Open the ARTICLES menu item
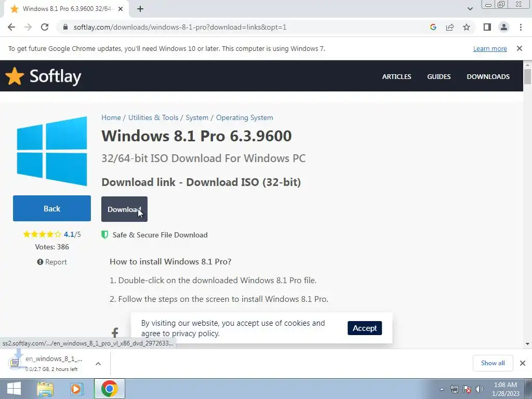The width and height of the screenshot is (532, 399). (396, 77)
